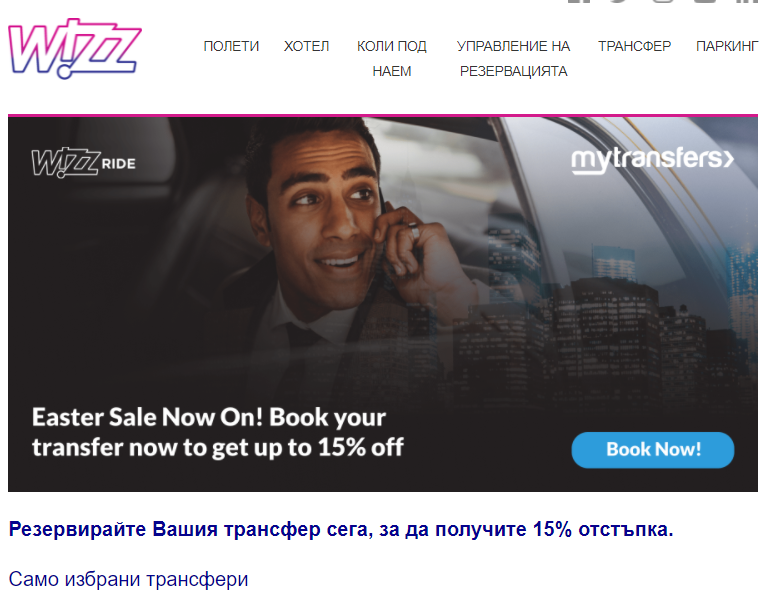
Task: Choose ТРАНСФЕР from the top menu
Action: click(x=635, y=46)
